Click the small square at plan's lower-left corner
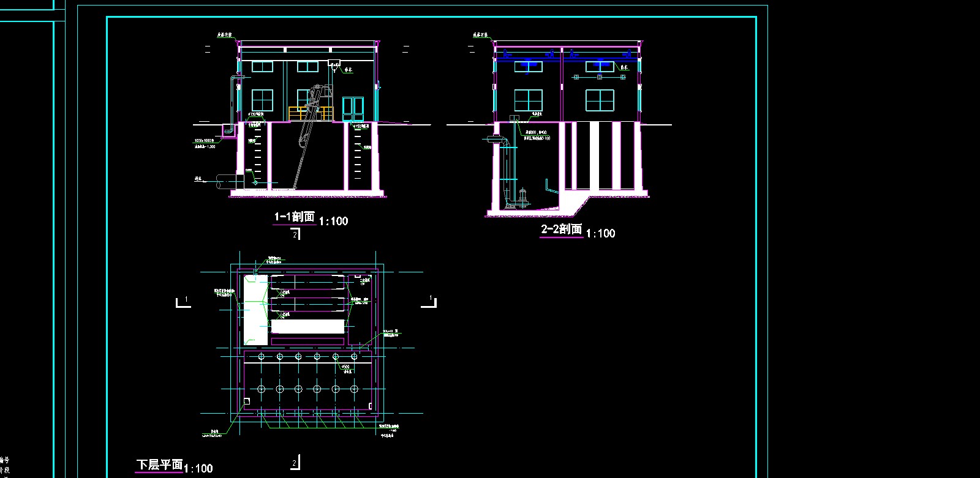This screenshot has height=478, width=980. [x=246, y=401]
